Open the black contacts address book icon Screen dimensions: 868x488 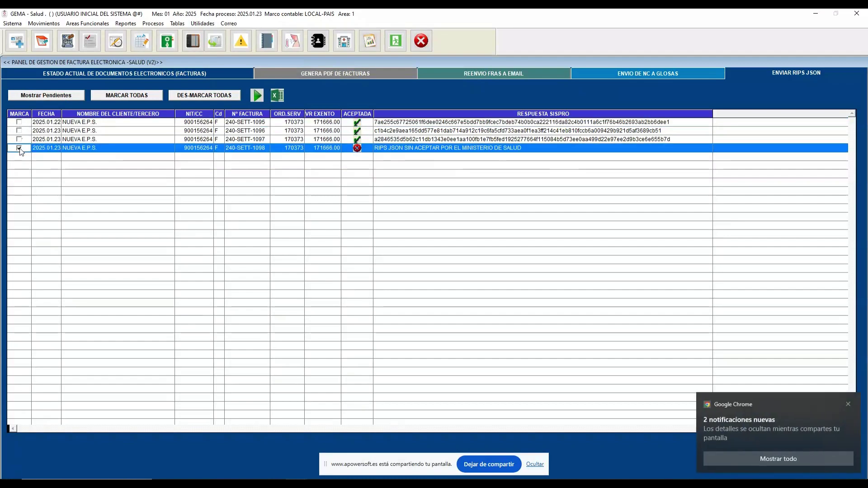tap(318, 41)
